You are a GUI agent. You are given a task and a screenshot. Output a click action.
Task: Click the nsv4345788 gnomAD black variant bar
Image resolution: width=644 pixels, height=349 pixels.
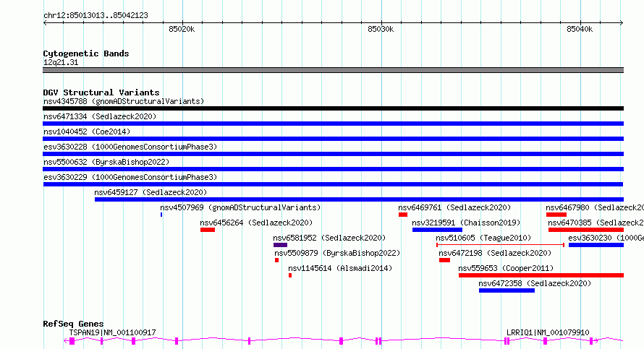point(333,108)
